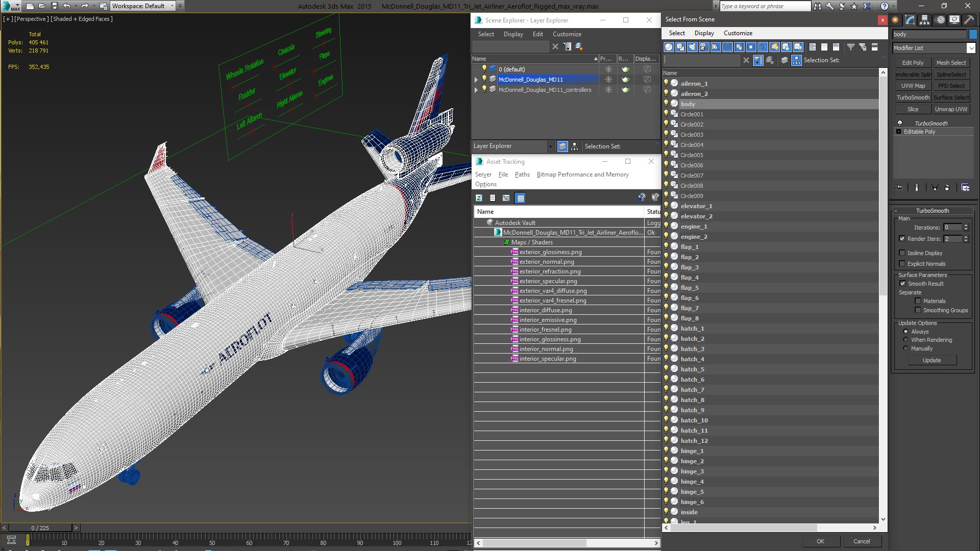Toggle Display Shapes filter in Select From Scene

680,47
